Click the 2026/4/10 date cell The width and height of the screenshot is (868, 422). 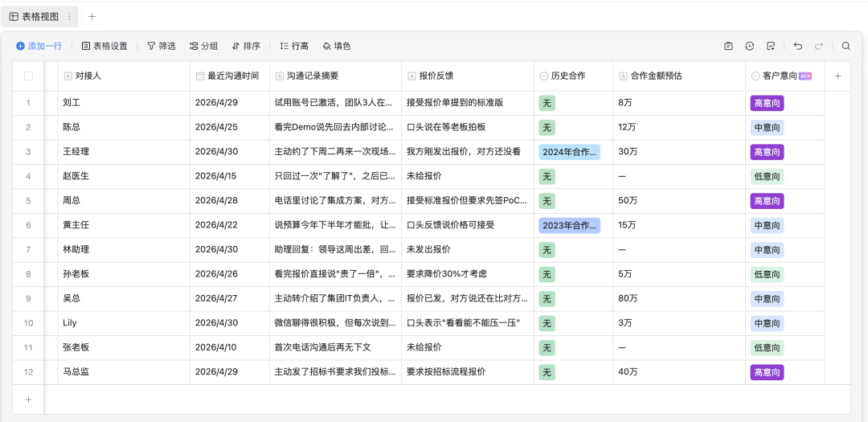pyautogui.click(x=230, y=348)
